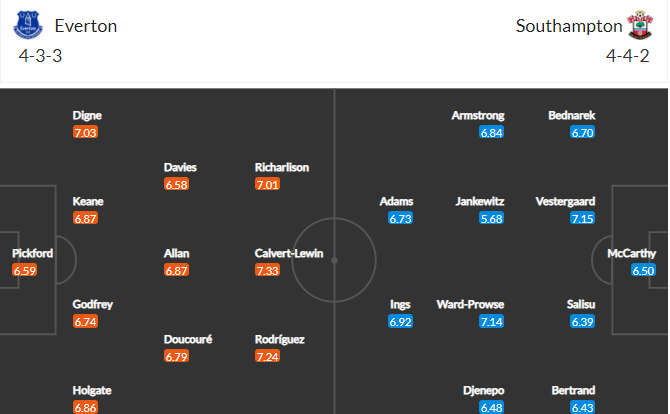This screenshot has width=670, height=414.
Task: Select player Ings in Southampton lineup
Action: click(400, 305)
